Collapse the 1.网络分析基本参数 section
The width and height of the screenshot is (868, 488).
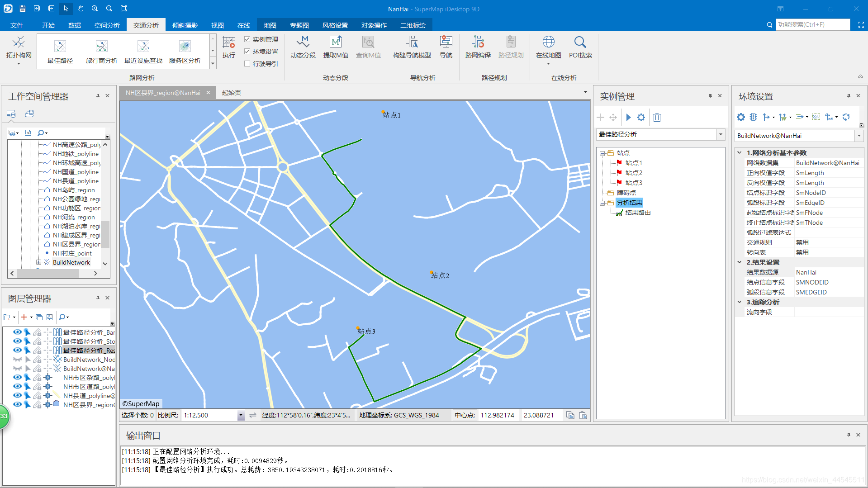click(740, 153)
